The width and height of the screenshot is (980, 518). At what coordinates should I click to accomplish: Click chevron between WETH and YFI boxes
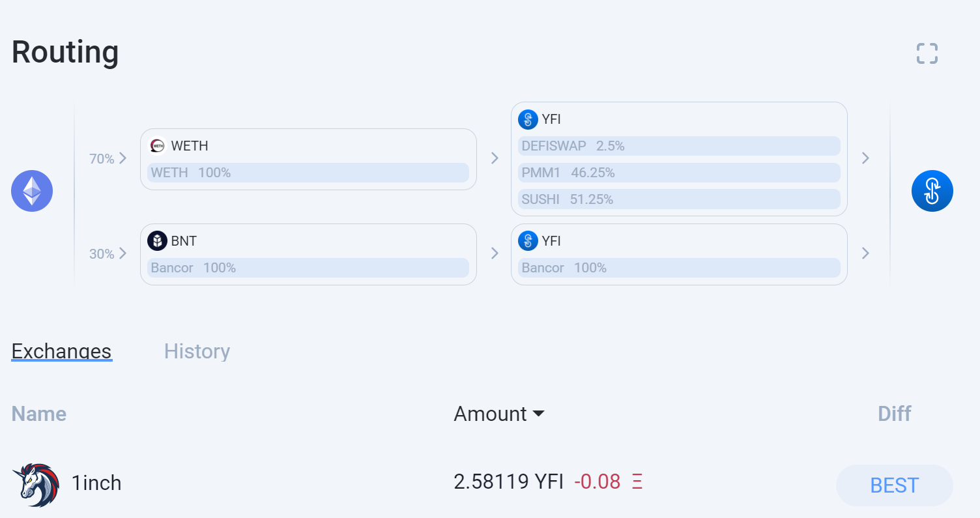click(x=495, y=158)
